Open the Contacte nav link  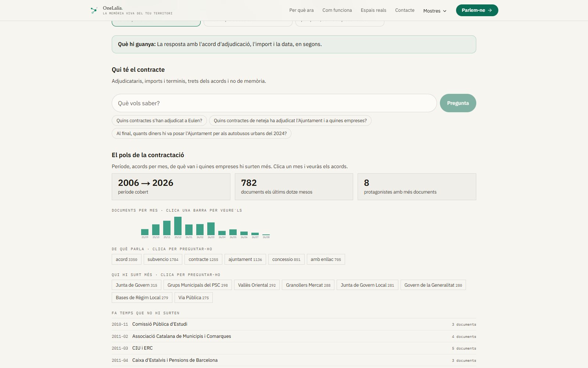[405, 10]
